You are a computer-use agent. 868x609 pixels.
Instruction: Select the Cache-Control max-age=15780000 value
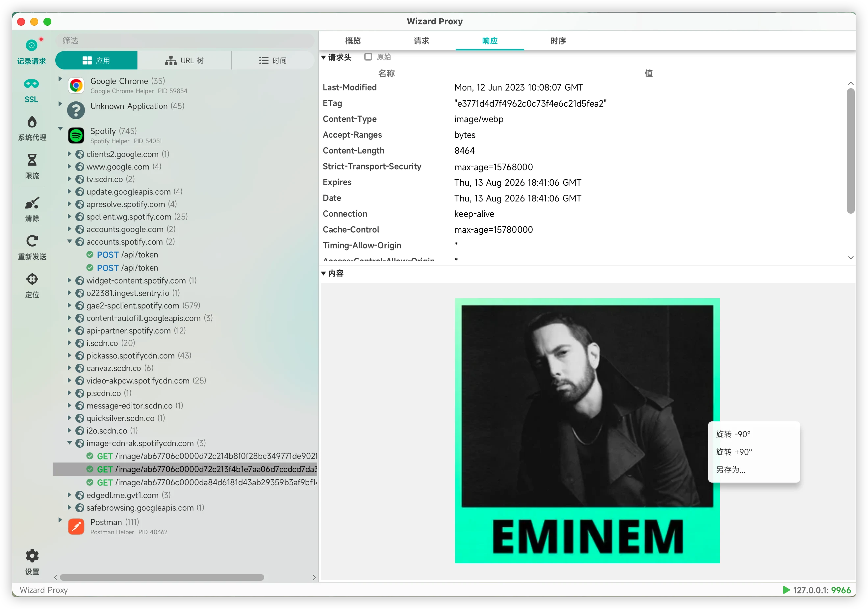click(493, 229)
